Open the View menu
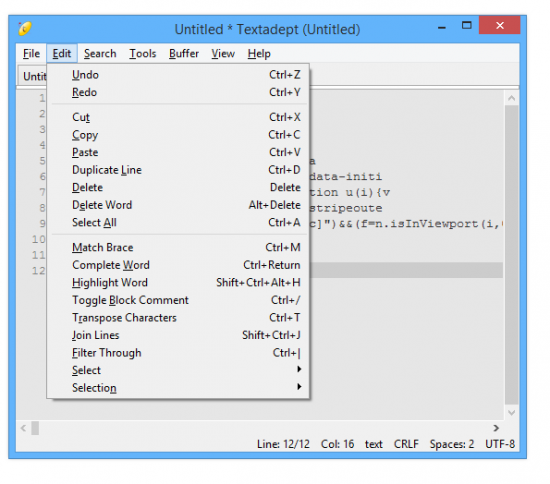Viewport: 550px width, 484px height. coord(223,54)
